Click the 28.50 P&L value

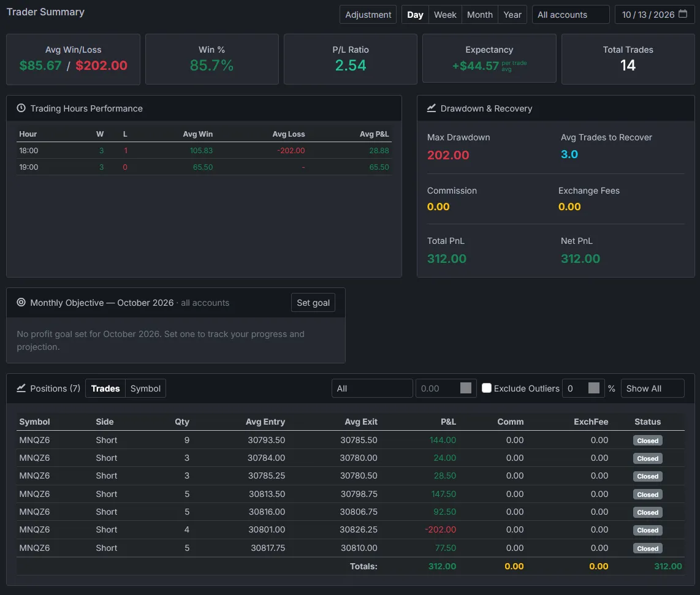[x=444, y=476]
